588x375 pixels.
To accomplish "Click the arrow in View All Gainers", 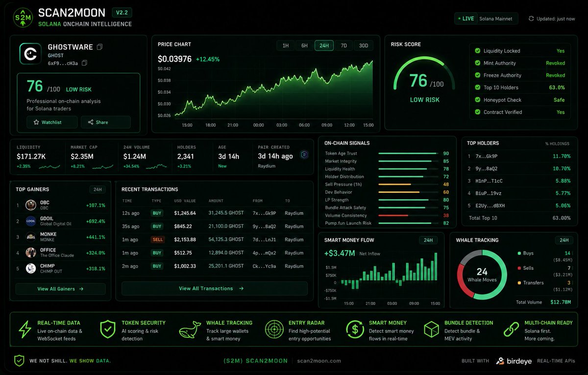I will [x=81, y=289].
